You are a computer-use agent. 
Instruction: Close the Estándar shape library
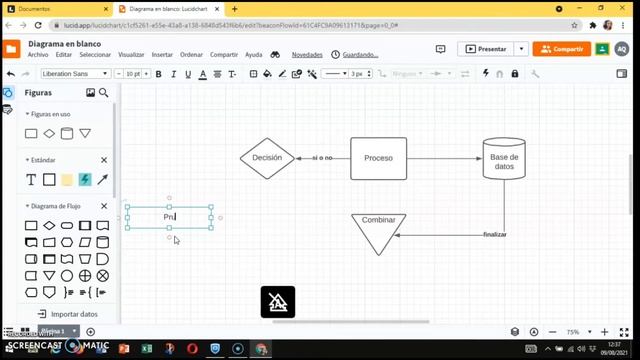pos(104,160)
